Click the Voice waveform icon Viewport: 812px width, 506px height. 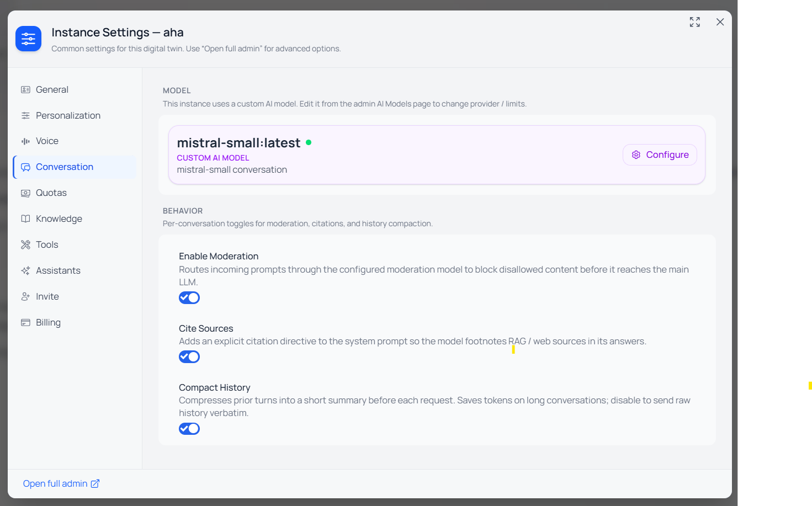tap(25, 141)
